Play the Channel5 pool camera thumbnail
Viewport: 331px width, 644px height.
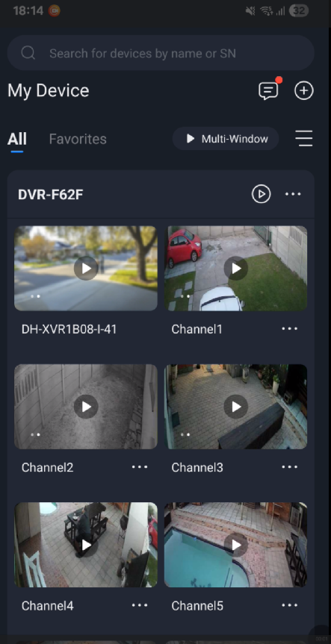pyautogui.click(x=235, y=545)
